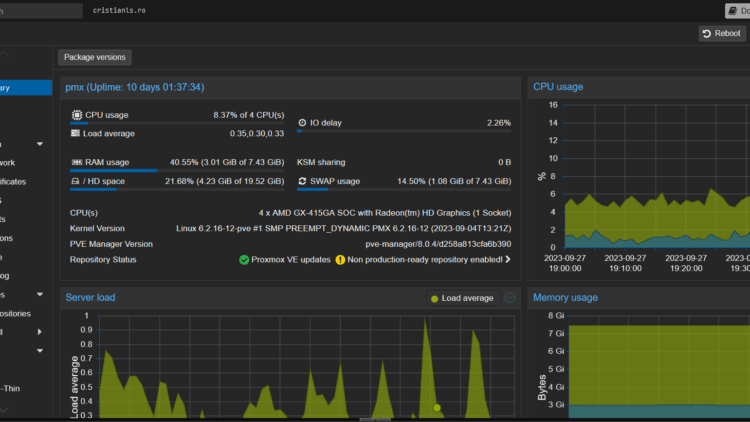Collapse the sidebar arrow below the right arrow
Viewport: 750px width, 422px height.
pos(40,351)
